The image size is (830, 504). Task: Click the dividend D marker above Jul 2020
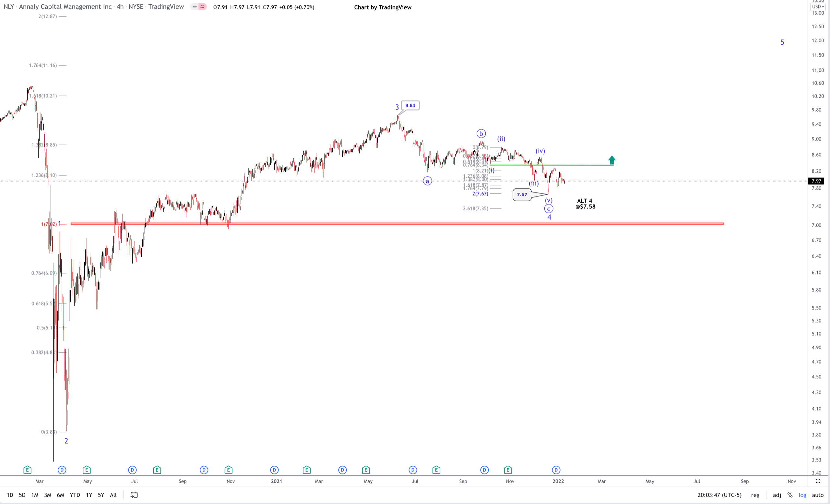132,470
